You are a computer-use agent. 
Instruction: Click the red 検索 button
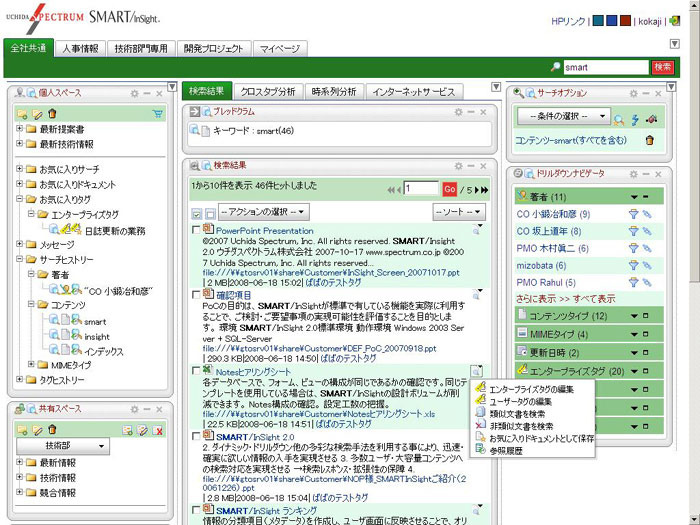tap(662, 67)
